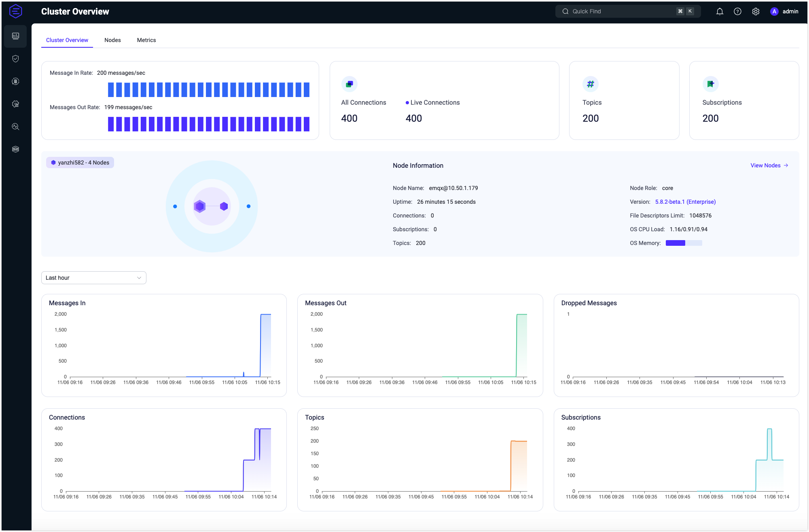Click the Dropped Messages chart
The width and height of the screenshot is (809, 532).
[676, 346]
